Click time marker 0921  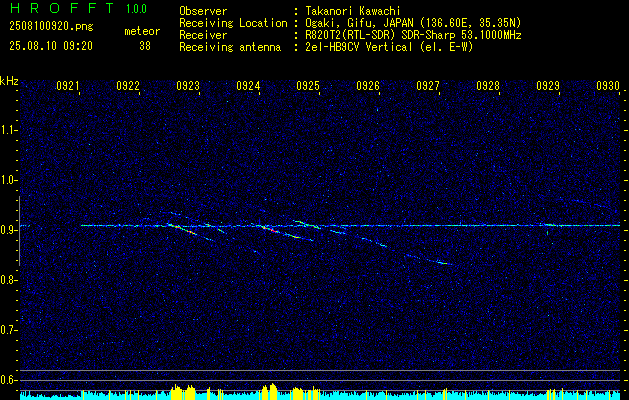(68, 86)
